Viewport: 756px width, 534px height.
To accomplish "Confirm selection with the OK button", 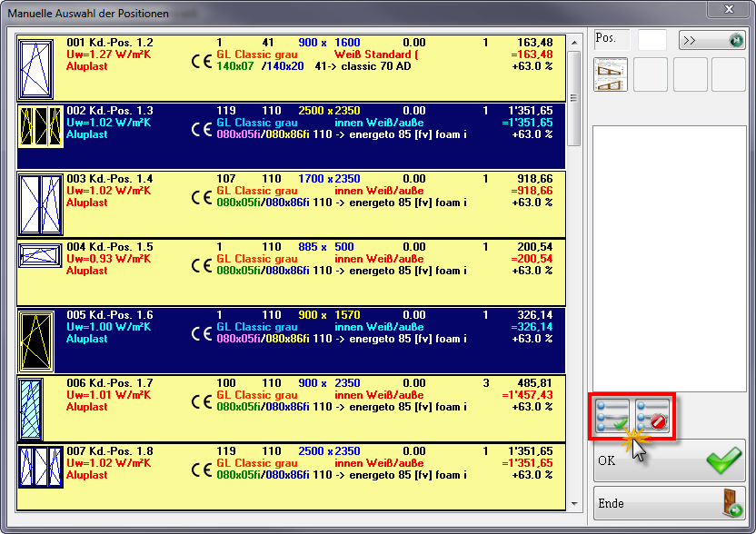I will point(669,460).
